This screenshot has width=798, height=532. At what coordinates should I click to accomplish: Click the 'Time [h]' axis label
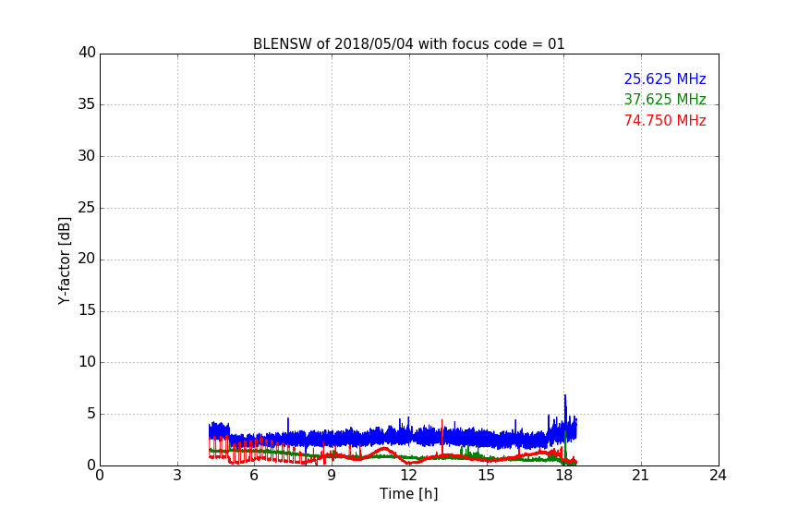tap(408, 494)
